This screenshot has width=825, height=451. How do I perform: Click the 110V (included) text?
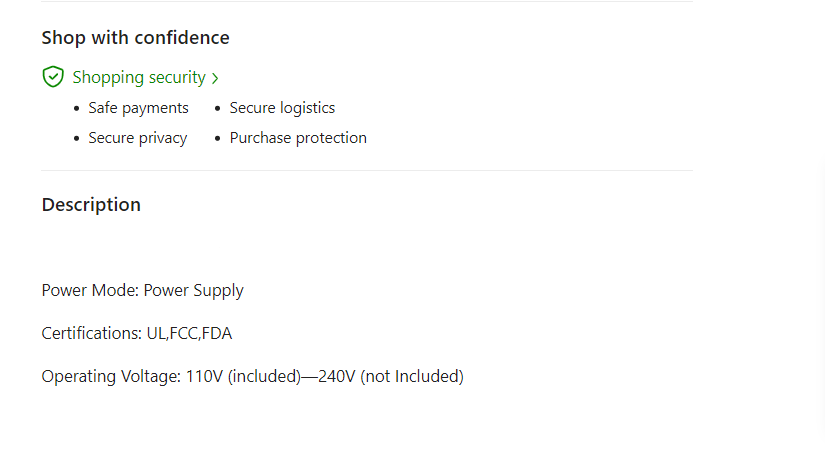click(243, 377)
